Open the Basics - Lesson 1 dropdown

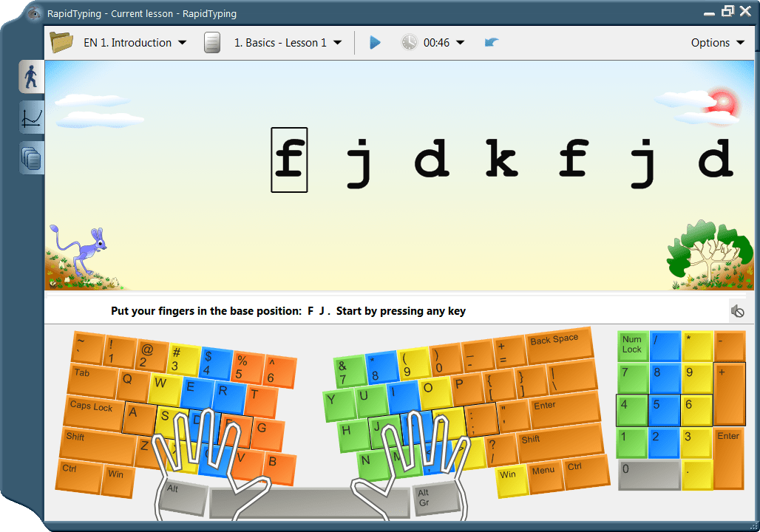click(287, 42)
